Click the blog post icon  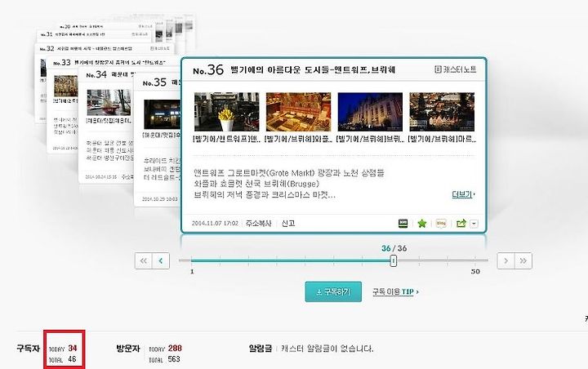(x=441, y=224)
